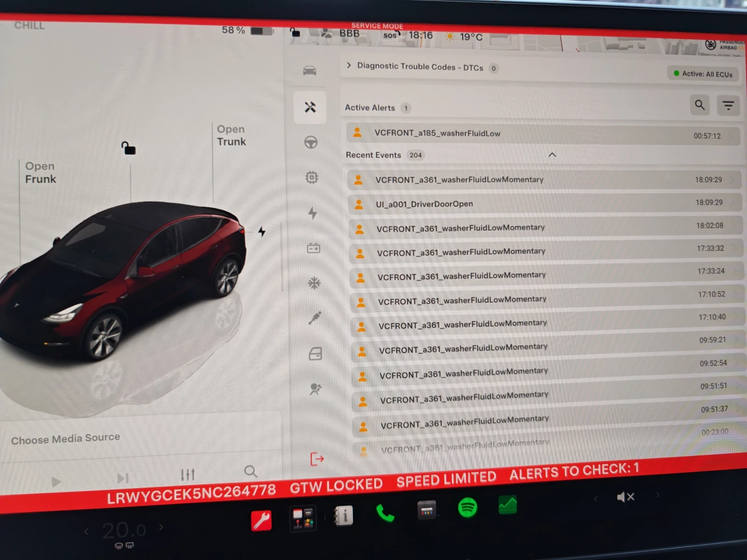Select the service tools wrench-screwdriver icon
Screen dimensions: 747x560
(x=310, y=107)
